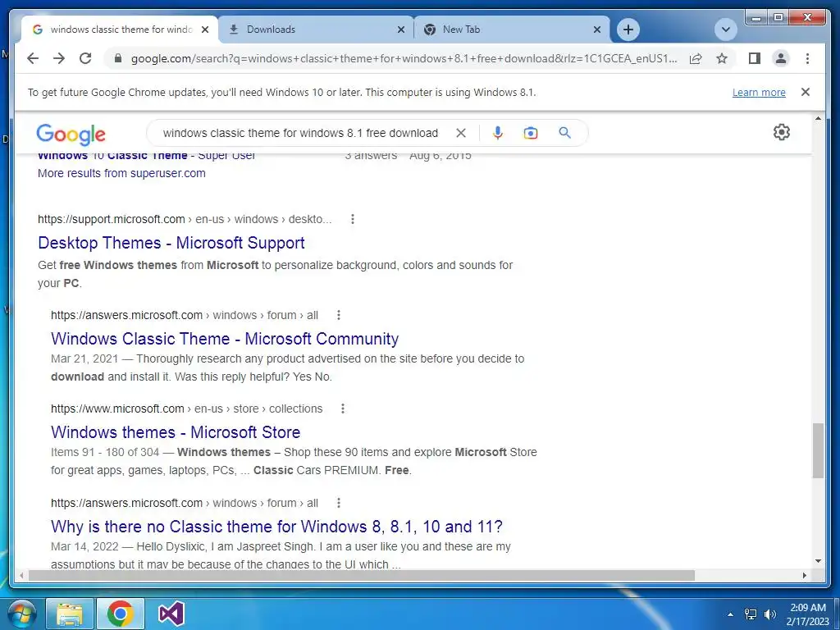Open Windows Classic Theme - Microsoft Community
Image resolution: width=840 pixels, height=630 pixels.
click(225, 339)
